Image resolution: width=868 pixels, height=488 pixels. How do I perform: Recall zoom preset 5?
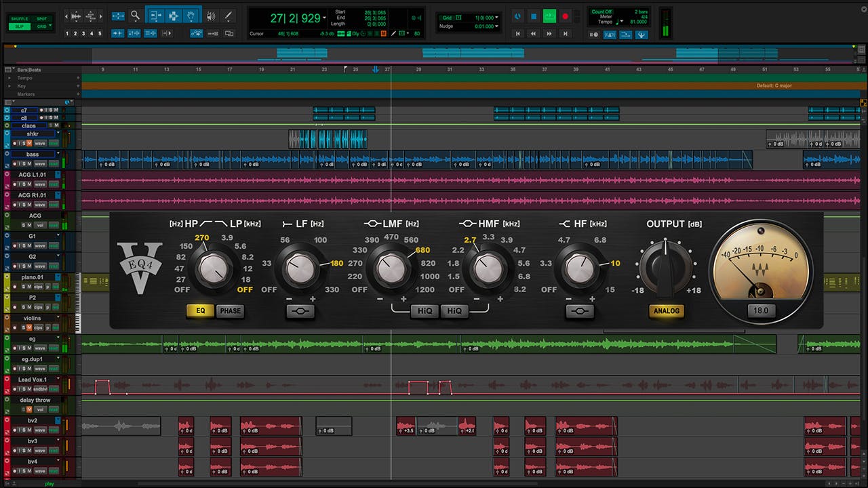(100, 33)
